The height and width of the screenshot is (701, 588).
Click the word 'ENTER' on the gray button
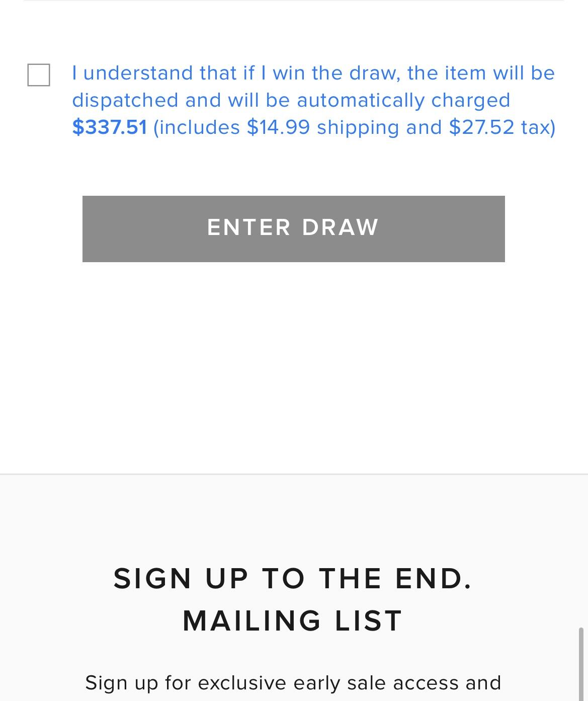[x=249, y=227]
